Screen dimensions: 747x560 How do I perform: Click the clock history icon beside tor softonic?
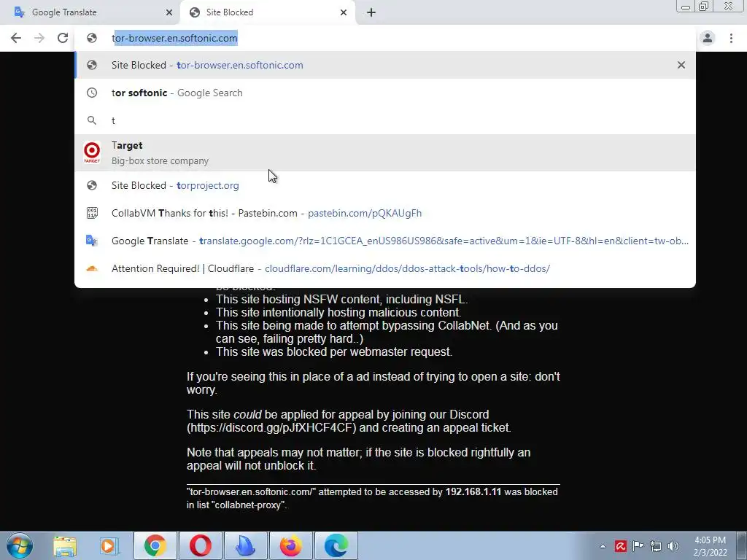[x=92, y=93]
